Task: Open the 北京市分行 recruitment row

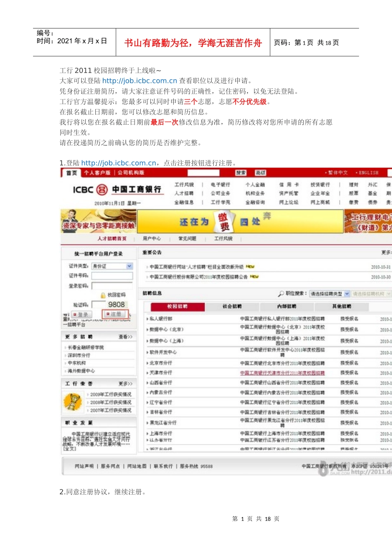Action: click(x=161, y=363)
